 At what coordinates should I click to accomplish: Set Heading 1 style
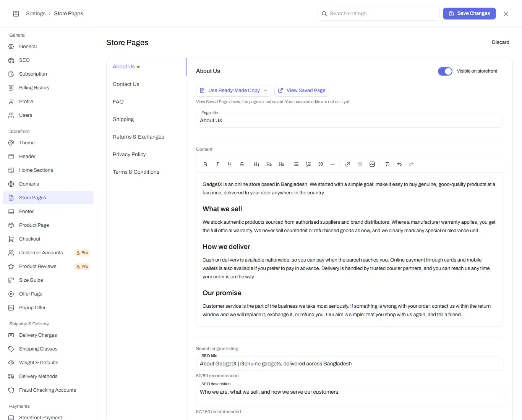coord(257,164)
